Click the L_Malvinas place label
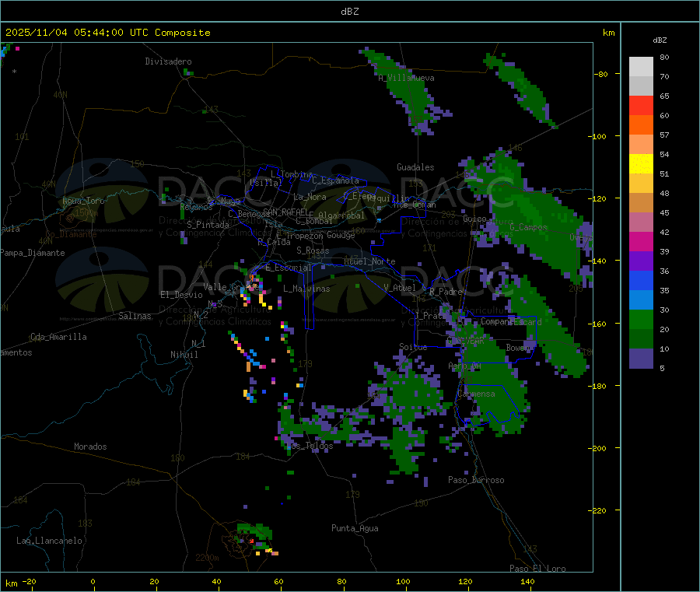This screenshot has height=592, width=700. pos(306,289)
